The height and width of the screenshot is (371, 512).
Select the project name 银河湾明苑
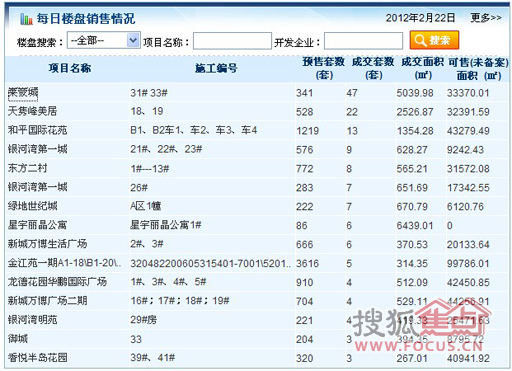33,320
